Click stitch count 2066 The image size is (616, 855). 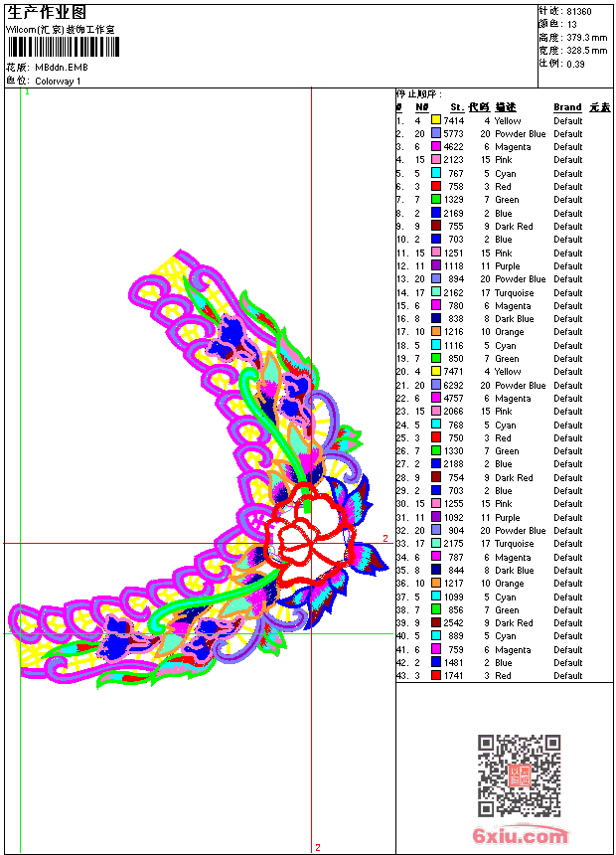[x=453, y=412]
